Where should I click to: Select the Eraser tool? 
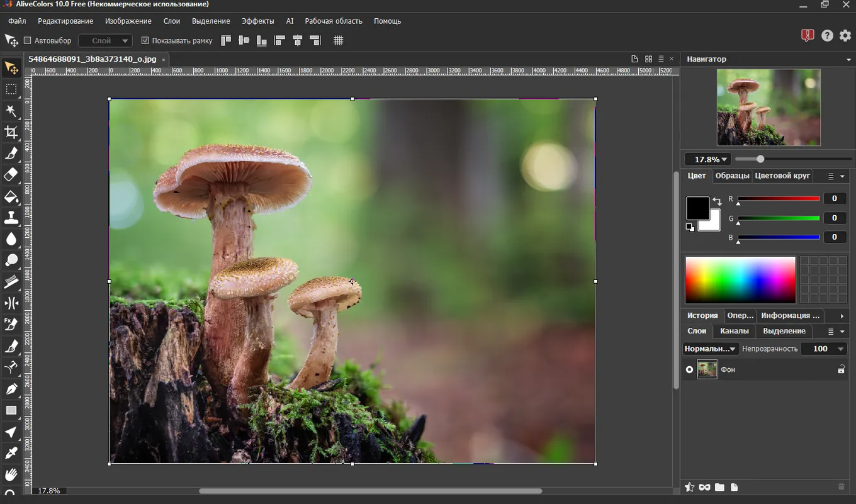(11, 175)
